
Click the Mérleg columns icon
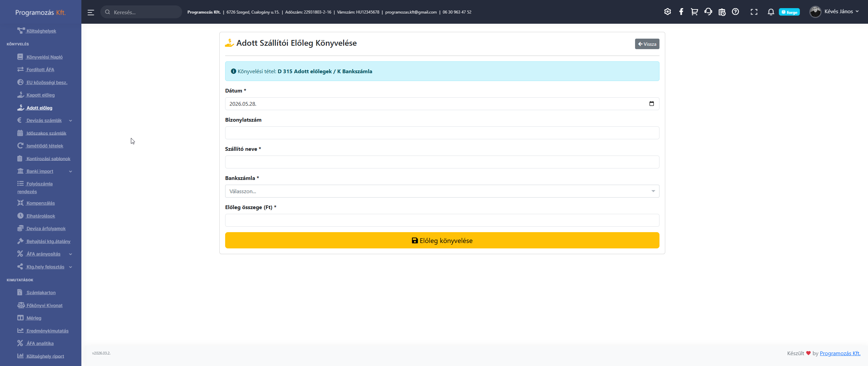click(20, 318)
